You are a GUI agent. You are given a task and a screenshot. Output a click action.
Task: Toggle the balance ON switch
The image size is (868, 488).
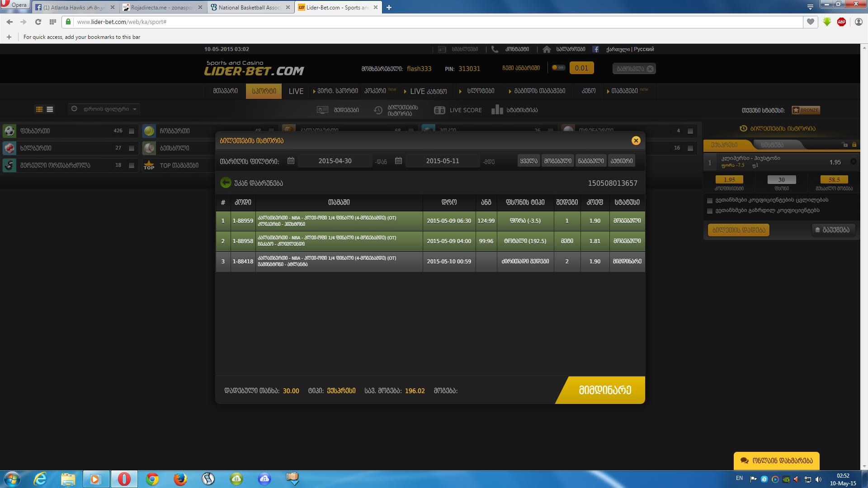(558, 68)
